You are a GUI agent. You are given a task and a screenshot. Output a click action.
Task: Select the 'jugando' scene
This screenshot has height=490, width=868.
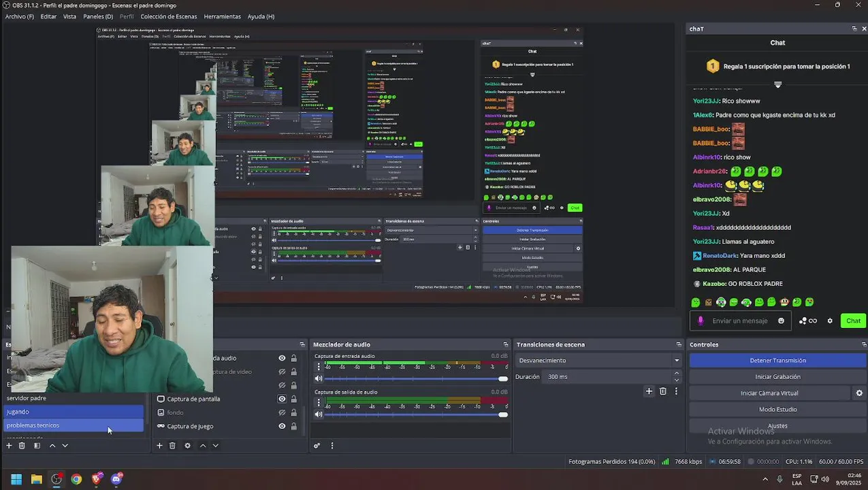click(x=74, y=412)
